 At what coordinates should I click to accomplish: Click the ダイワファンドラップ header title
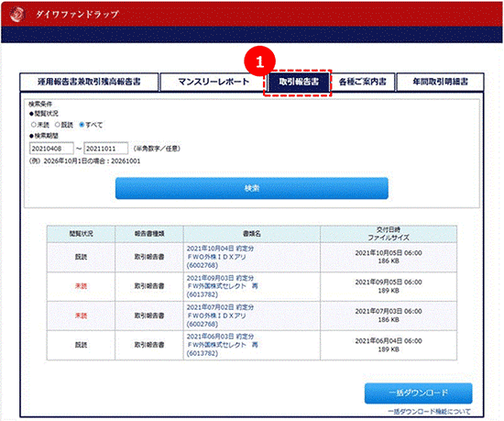coord(77,15)
